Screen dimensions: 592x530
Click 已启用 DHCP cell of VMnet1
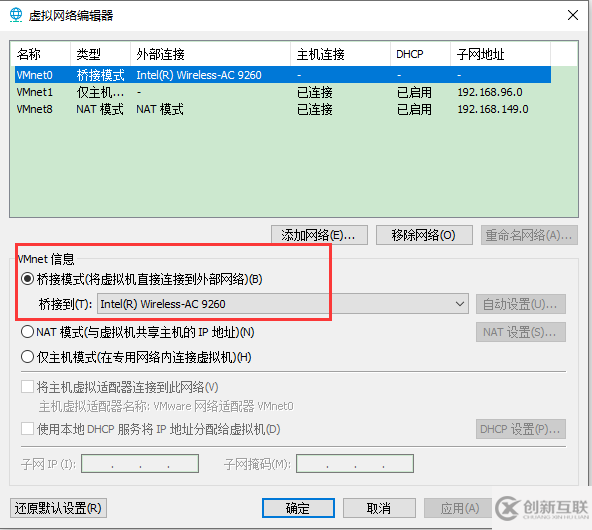[414, 92]
